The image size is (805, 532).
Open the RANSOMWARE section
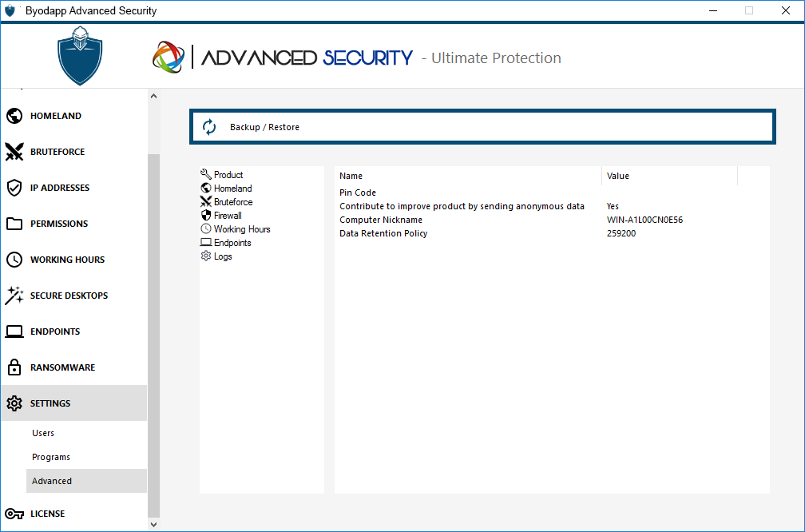(74, 367)
